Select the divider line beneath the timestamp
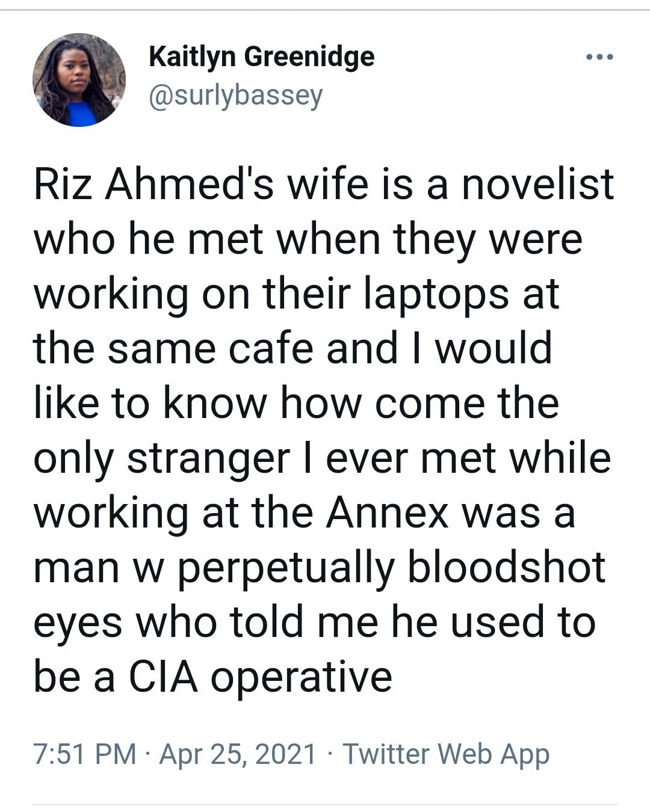The width and height of the screenshot is (650, 812). pyautogui.click(x=325, y=800)
